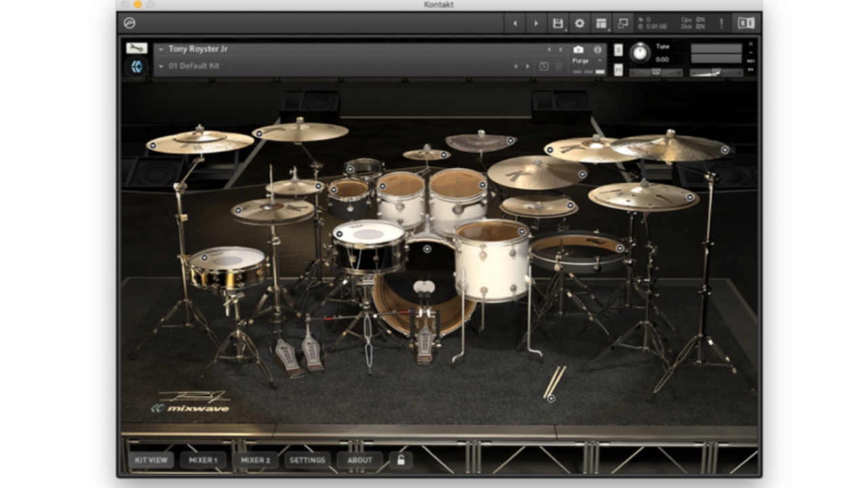This screenshot has height=488, width=868.
Task: Open the hi-hat cymbal marker
Action: click(x=237, y=211)
